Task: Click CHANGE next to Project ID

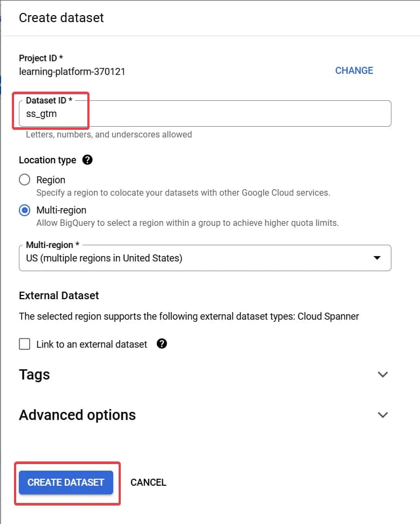Action: [x=354, y=71]
